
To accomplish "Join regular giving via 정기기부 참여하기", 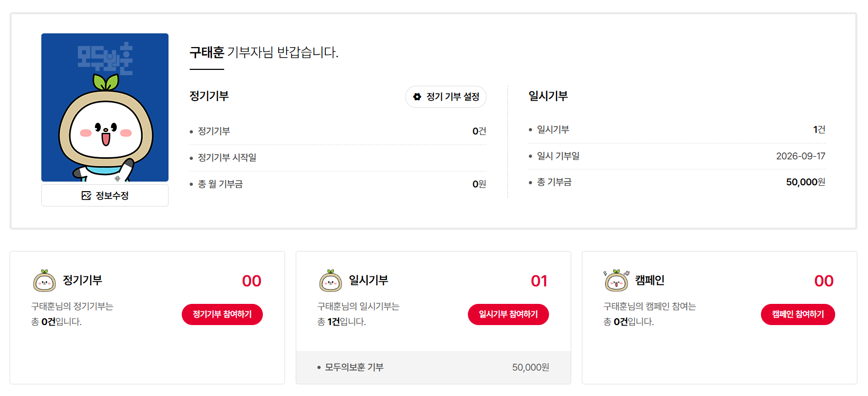I will point(222,314).
